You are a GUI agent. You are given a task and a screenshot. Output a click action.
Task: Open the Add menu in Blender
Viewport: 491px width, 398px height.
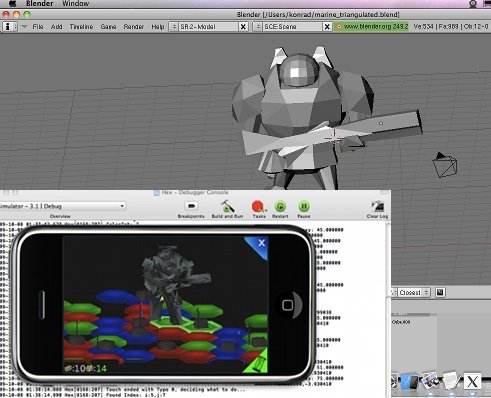(56, 27)
